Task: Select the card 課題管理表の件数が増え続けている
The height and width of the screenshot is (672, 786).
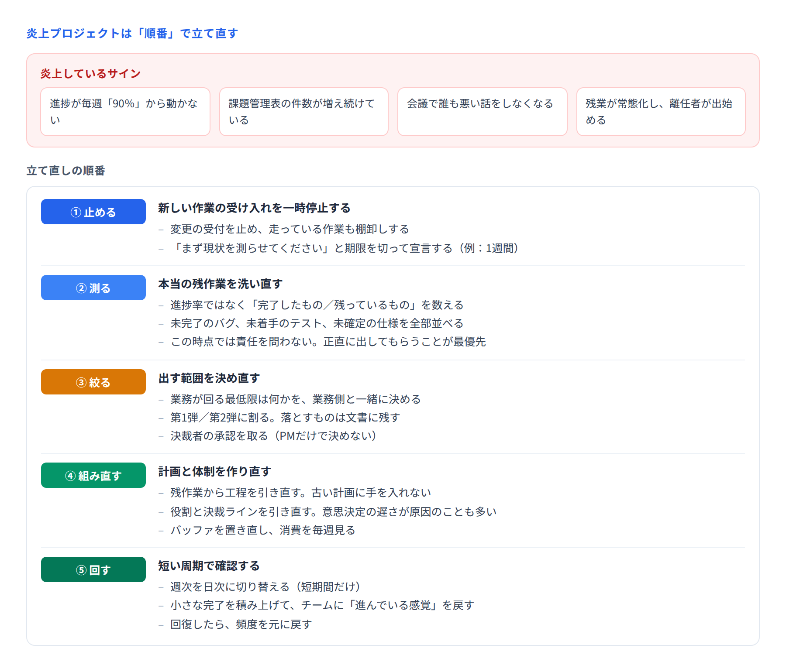Action: (x=304, y=112)
